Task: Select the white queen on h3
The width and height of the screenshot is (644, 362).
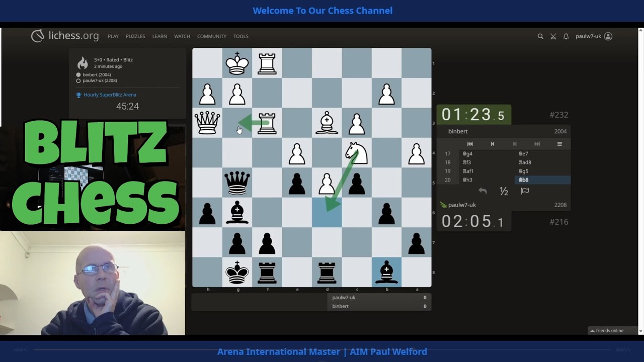Action: 207,123
